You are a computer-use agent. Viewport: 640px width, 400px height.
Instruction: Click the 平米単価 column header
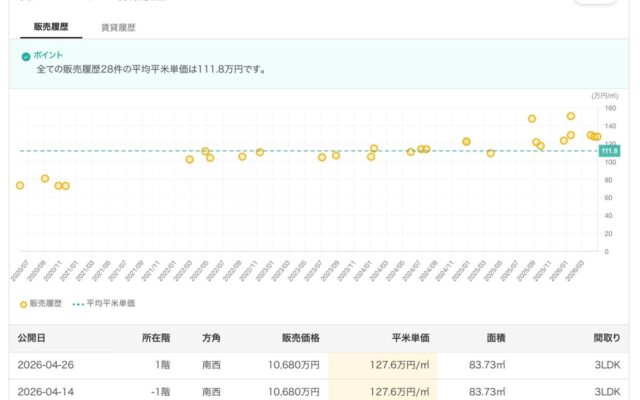tap(410, 338)
